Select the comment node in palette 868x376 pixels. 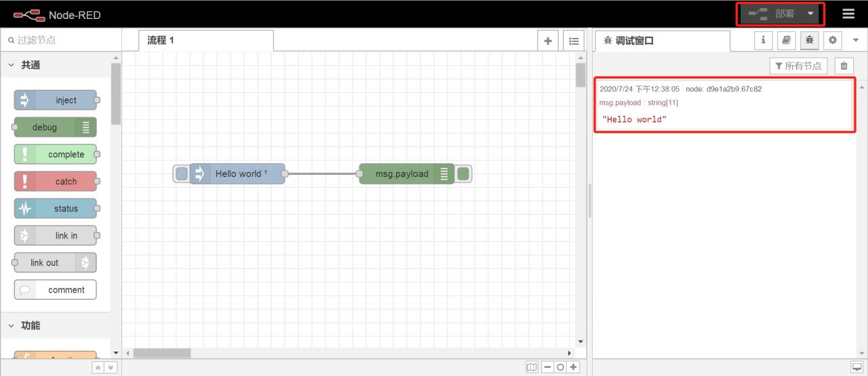point(56,290)
